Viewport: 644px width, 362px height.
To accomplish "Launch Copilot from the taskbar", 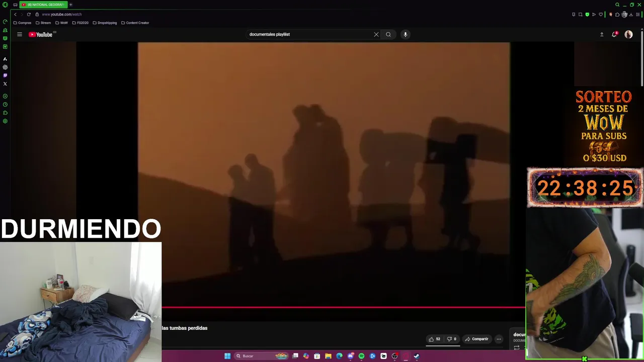I will (x=306, y=356).
